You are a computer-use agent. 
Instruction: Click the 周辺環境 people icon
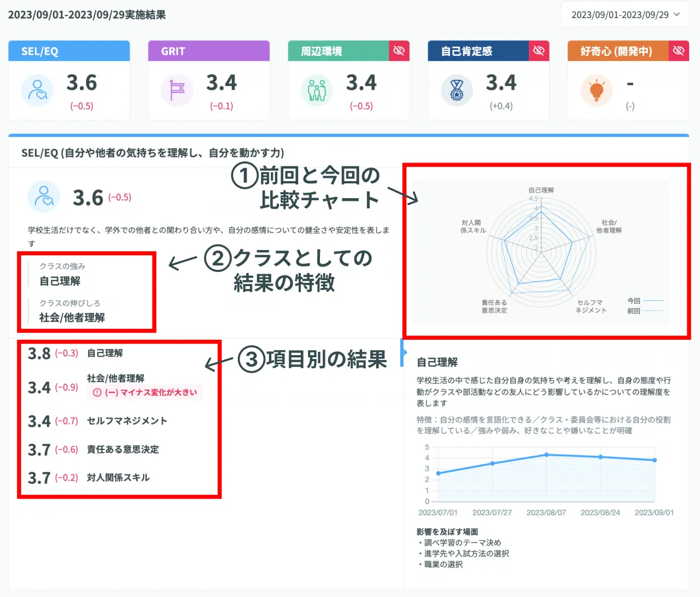317,90
